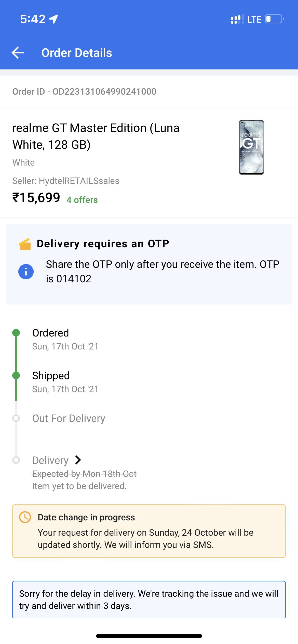Open realme GT Master Edition product title
The height and width of the screenshot is (644, 298).
click(x=96, y=136)
